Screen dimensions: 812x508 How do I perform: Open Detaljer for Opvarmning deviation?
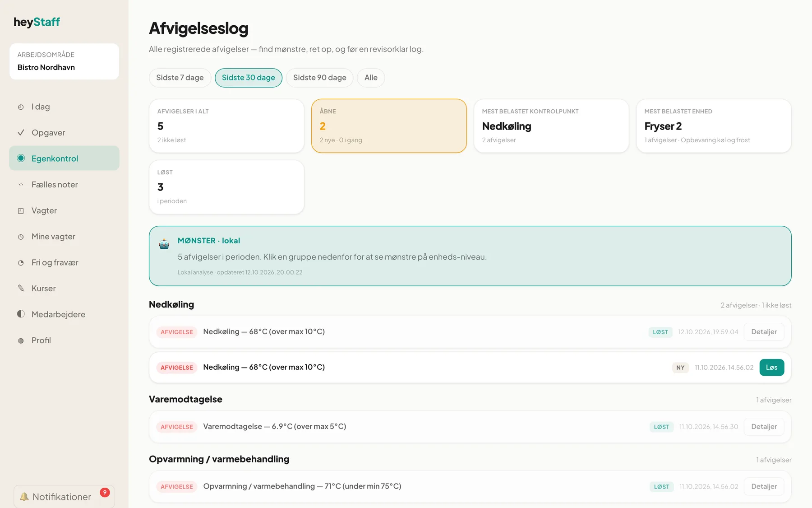pyautogui.click(x=764, y=487)
